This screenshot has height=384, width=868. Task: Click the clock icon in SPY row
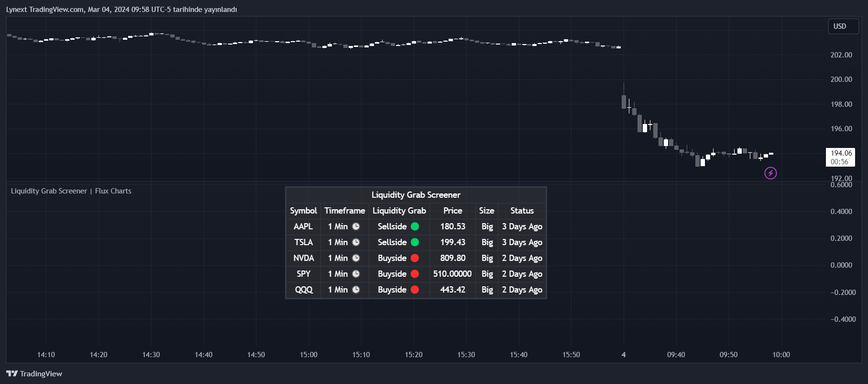click(x=356, y=274)
